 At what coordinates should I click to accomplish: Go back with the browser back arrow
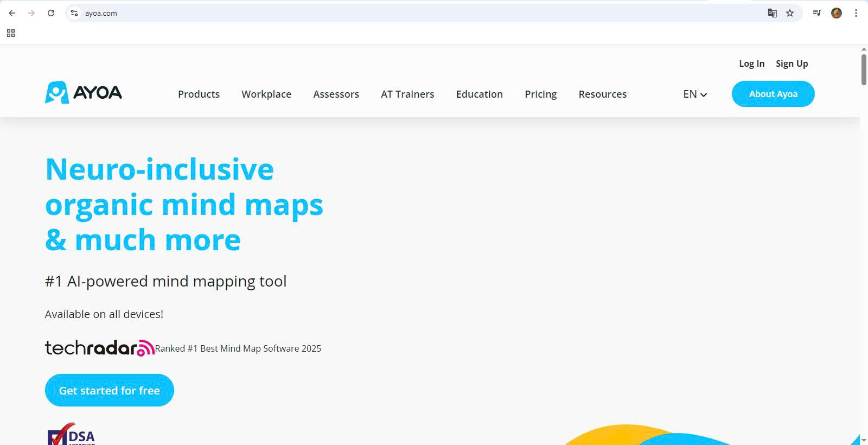click(12, 13)
